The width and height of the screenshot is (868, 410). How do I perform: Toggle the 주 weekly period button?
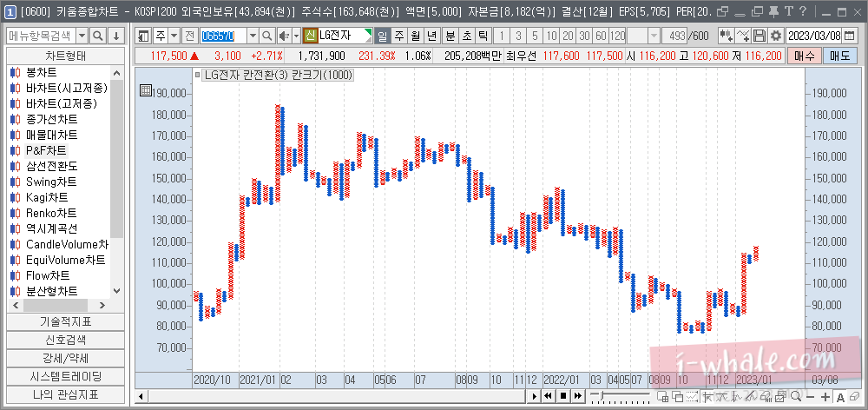click(x=399, y=36)
